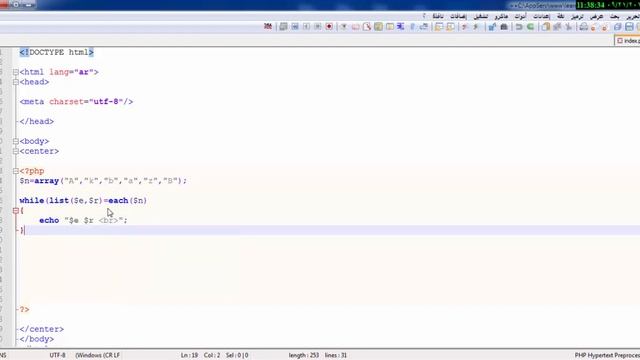Click the echo "$e $r <br>" line
640x360 pixels.
click(83, 220)
